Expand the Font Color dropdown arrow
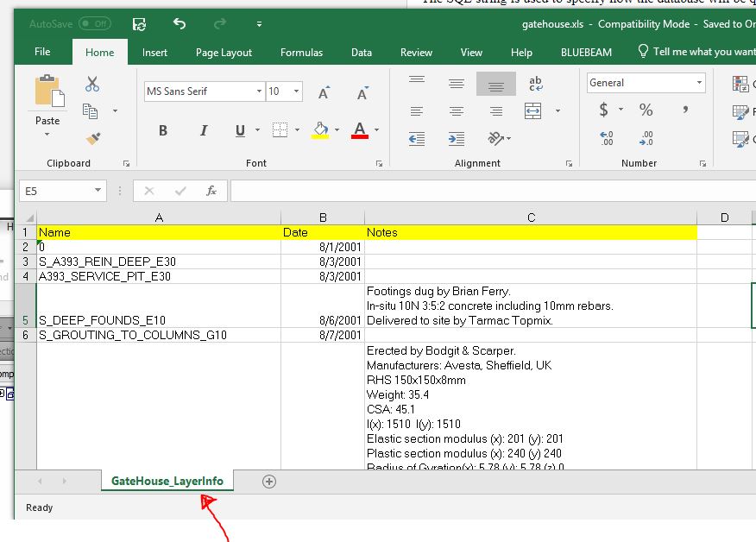This screenshot has height=542, width=756. pos(377,129)
